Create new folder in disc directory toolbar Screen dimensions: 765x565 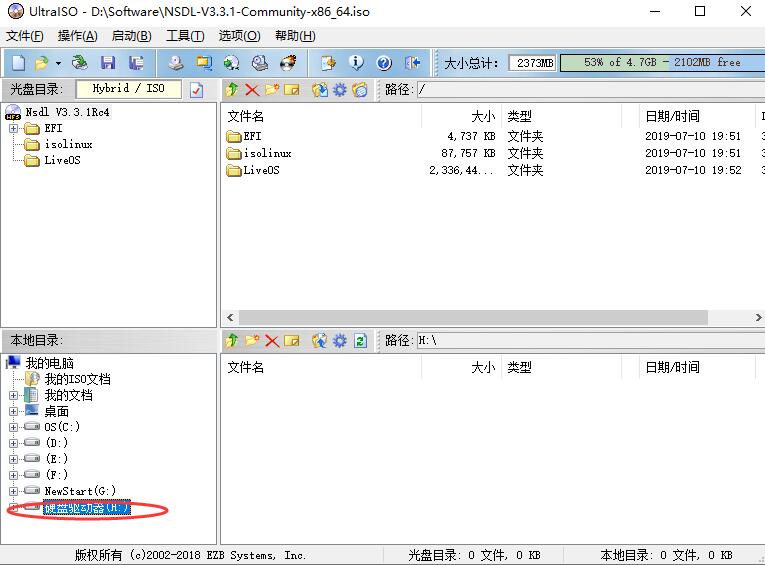click(x=272, y=90)
